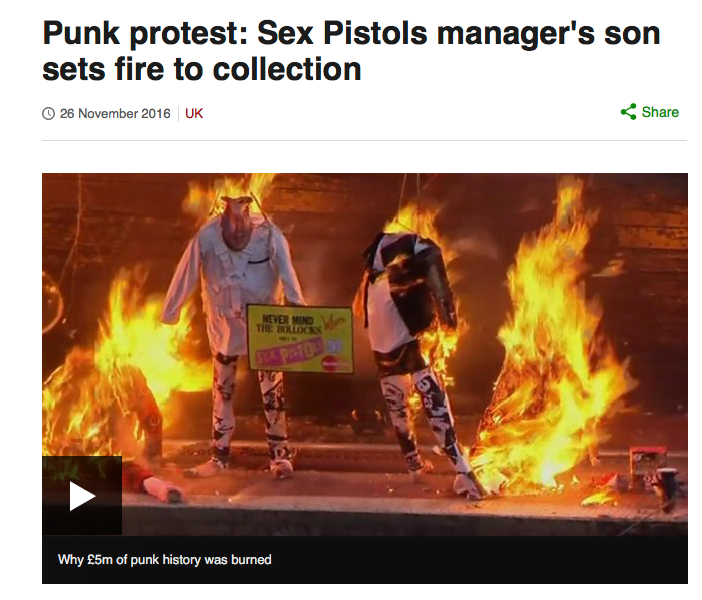
Task: Play the punk history video
Action: coord(82,496)
